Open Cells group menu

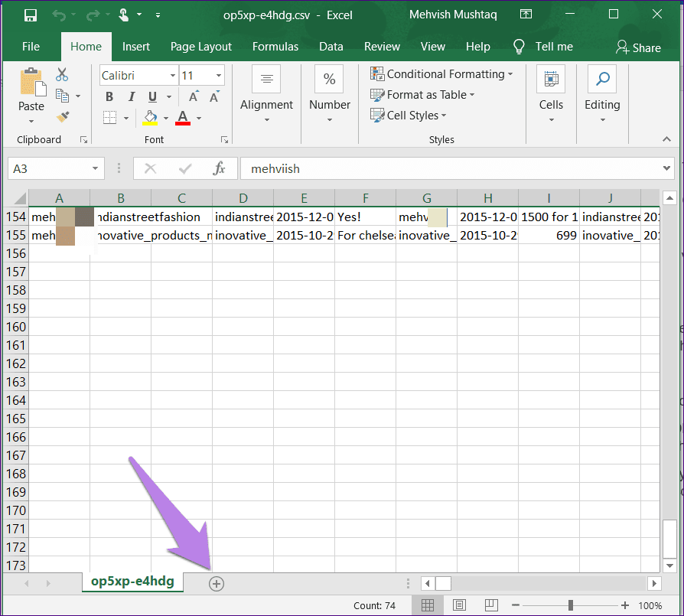point(551,94)
